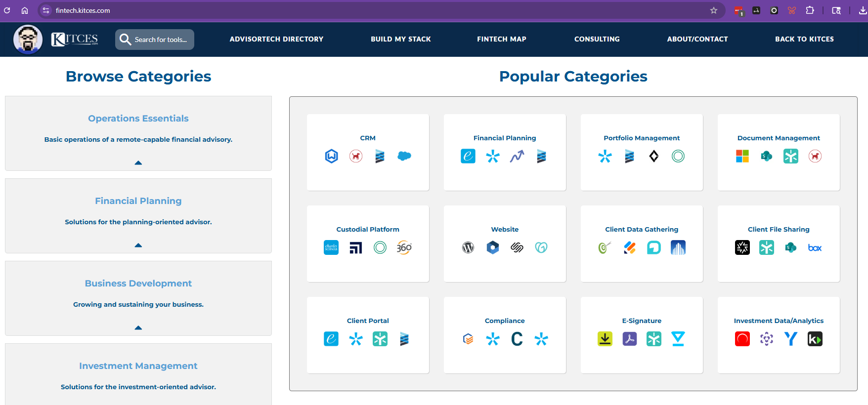The height and width of the screenshot is (405, 868).
Task: Click the Kitces logo in header
Action: tap(75, 39)
